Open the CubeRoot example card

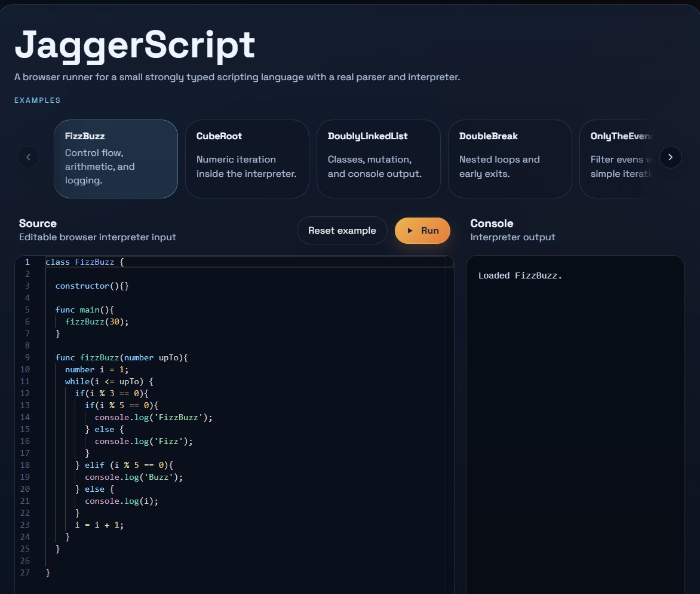click(247, 159)
